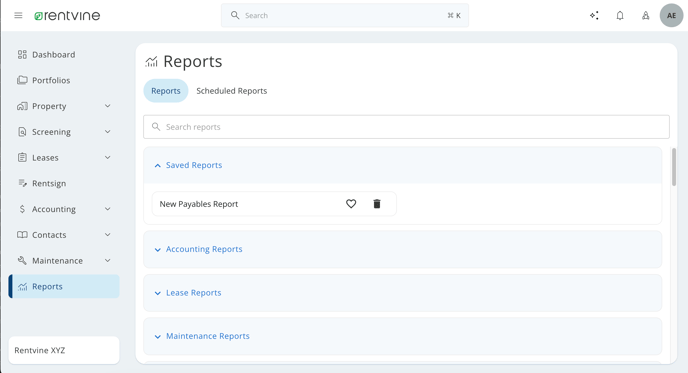Click the Portfolios folder icon
Image resolution: width=688 pixels, height=373 pixels.
(x=22, y=80)
